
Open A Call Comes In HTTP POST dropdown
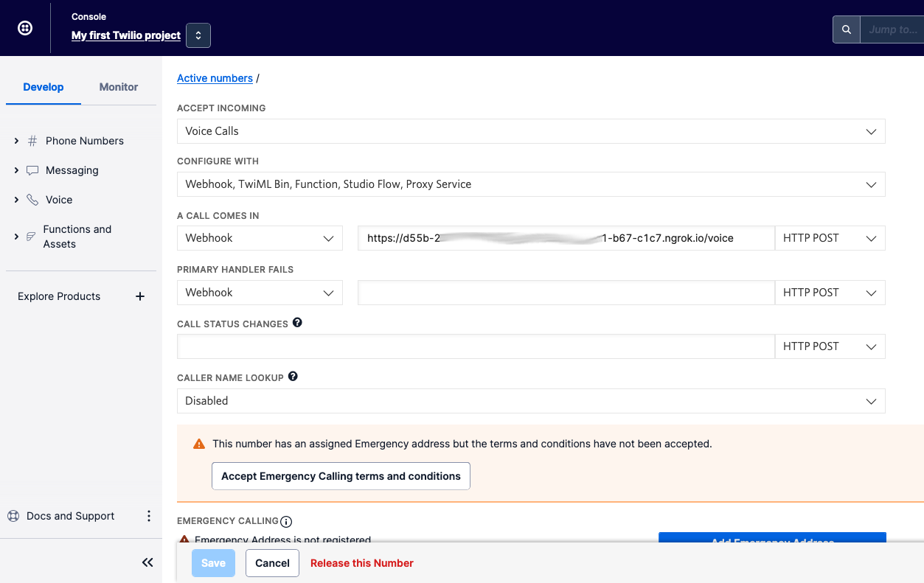tap(830, 238)
